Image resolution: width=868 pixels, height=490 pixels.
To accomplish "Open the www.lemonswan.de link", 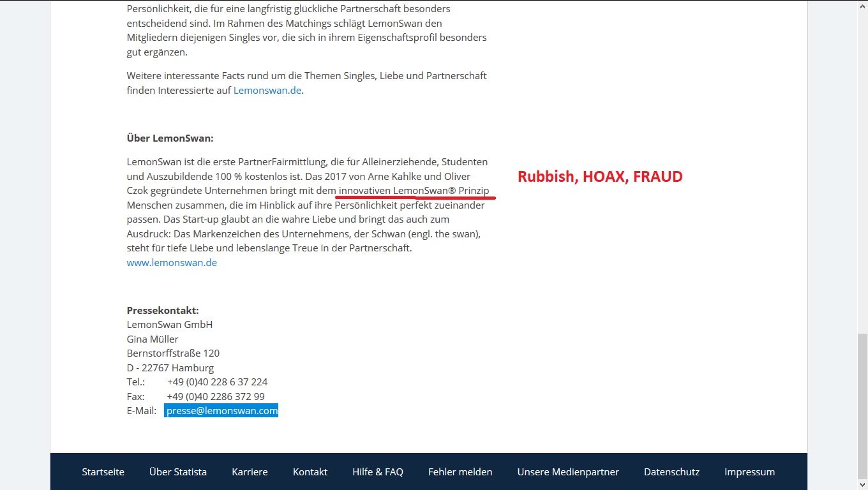I will (172, 263).
